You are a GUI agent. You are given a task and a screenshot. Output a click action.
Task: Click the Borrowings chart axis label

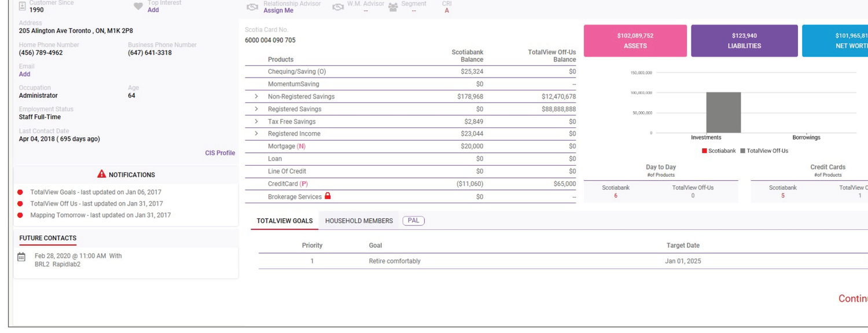coord(806,137)
